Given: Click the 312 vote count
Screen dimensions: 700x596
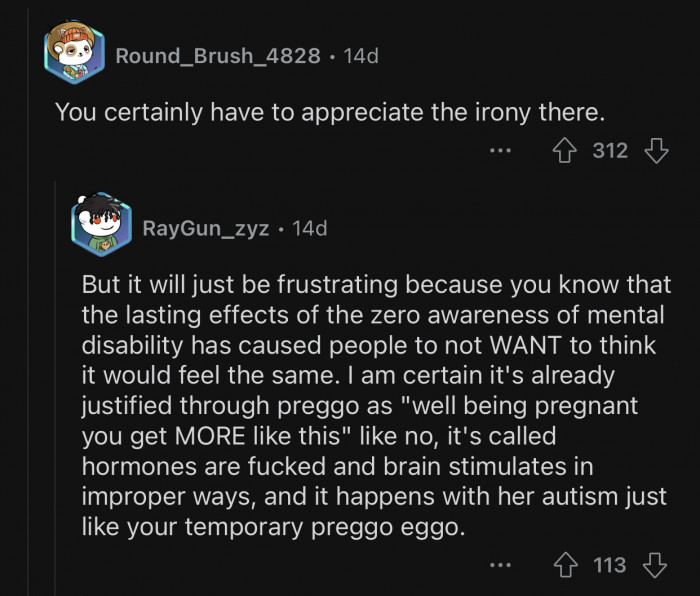Looking at the screenshot, I should (610, 151).
